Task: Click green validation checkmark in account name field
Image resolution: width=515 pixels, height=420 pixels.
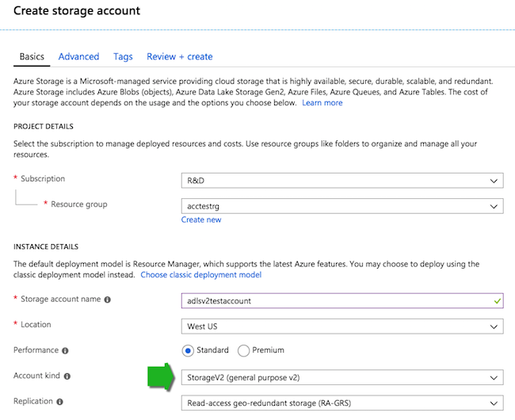Action: point(496,300)
